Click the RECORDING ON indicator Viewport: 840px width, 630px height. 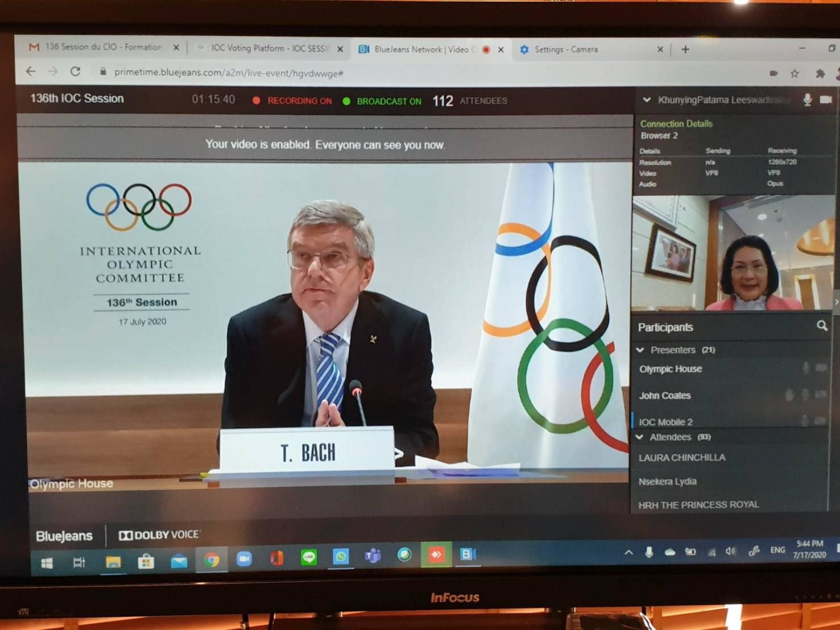click(x=292, y=101)
